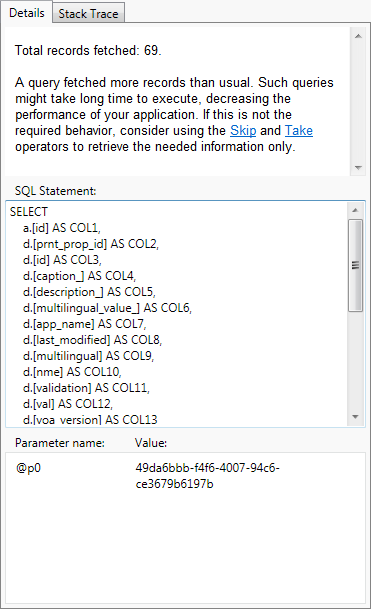Click the d.[validation] AS COL11 line

[x=86, y=388]
